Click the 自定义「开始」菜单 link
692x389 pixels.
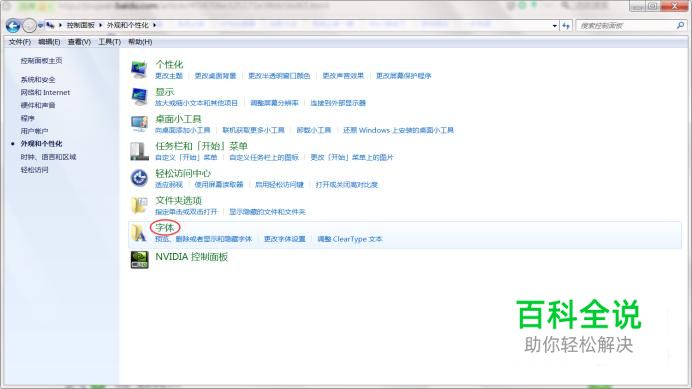(x=186, y=157)
